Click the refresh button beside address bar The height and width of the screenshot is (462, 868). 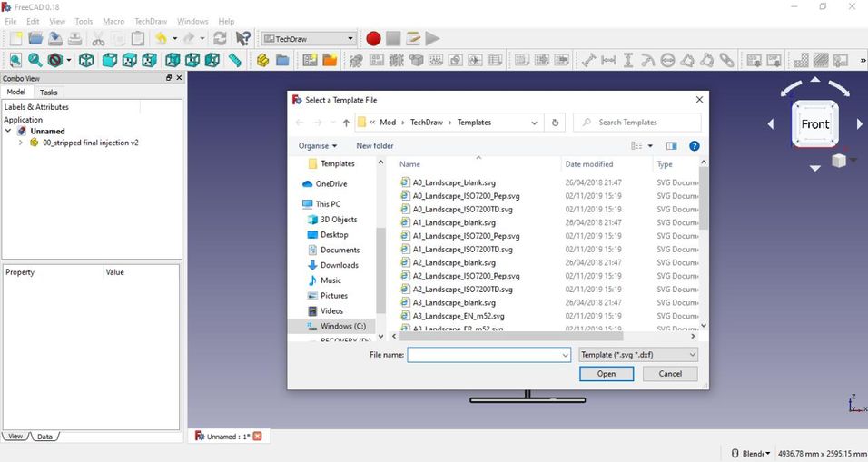click(x=556, y=123)
